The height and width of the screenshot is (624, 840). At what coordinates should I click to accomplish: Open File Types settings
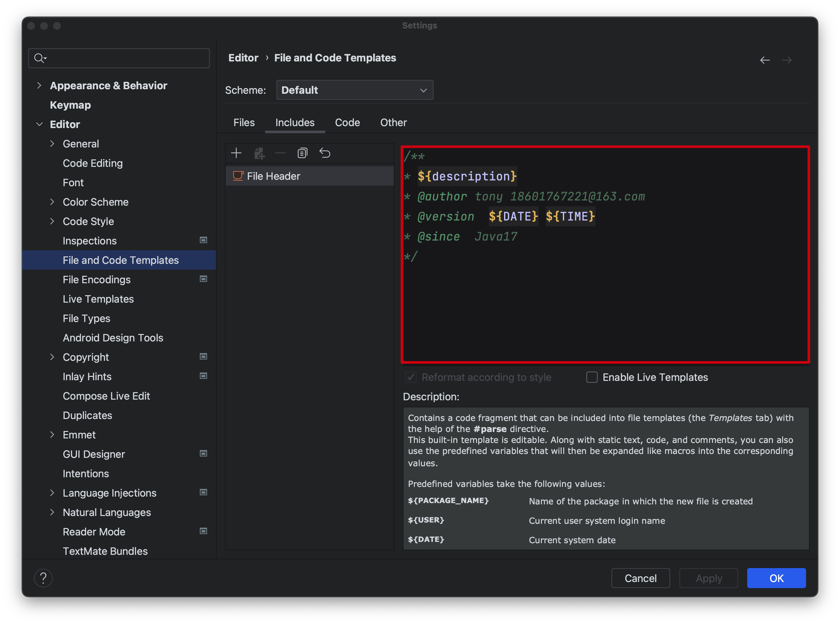[x=87, y=318]
